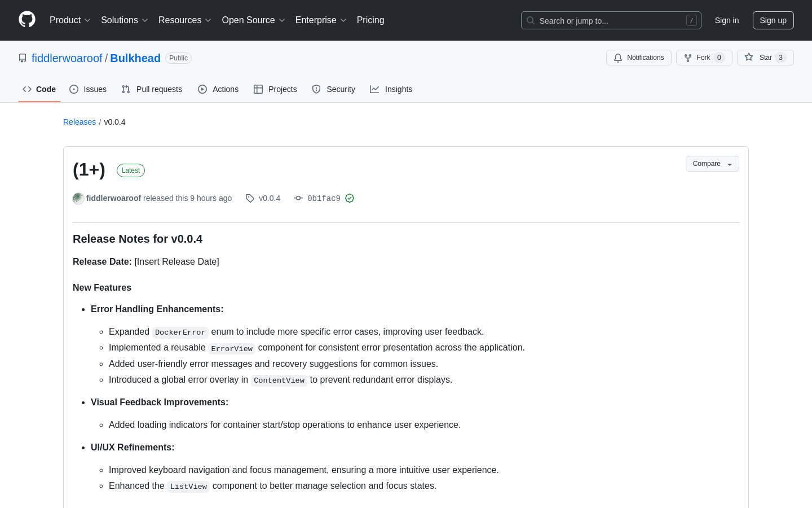Click the green verified check icon
Screen dimensions: 812x508
coord(350,198)
